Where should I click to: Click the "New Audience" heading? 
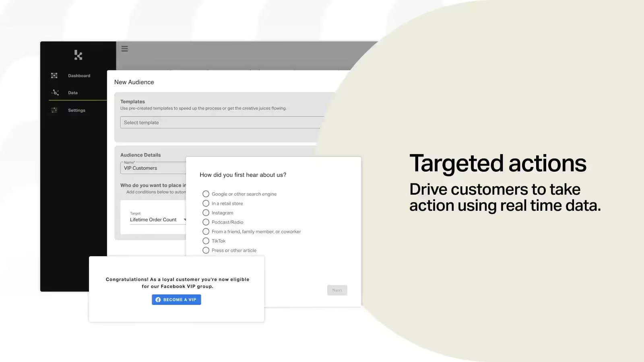click(x=134, y=82)
